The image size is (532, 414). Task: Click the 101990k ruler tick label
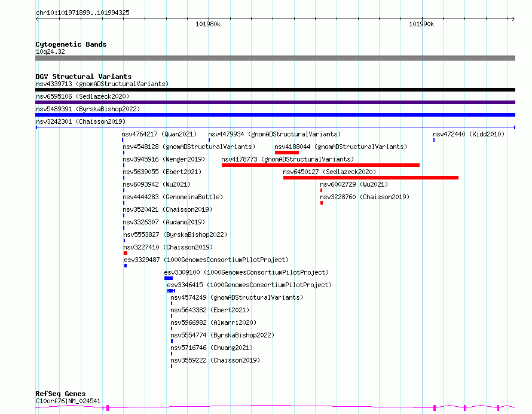tap(421, 24)
